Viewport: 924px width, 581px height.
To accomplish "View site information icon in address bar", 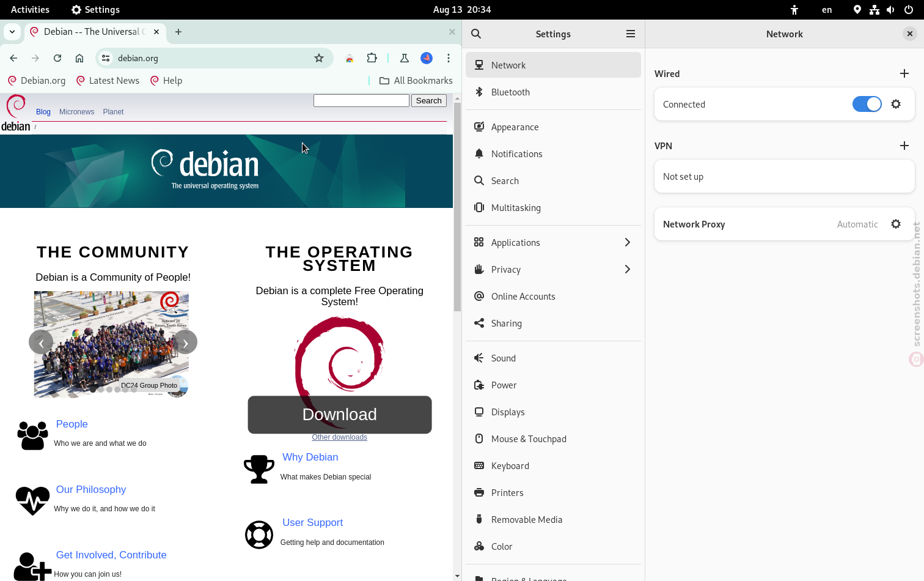I will tap(106, 58).
